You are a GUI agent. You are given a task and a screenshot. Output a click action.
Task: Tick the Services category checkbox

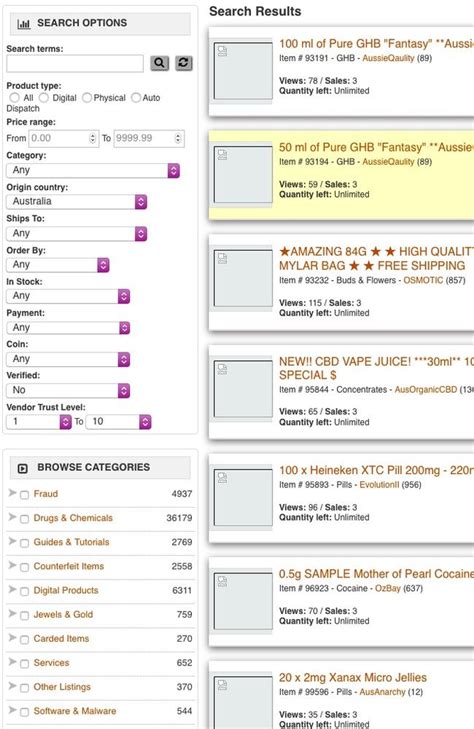(25, 663)
